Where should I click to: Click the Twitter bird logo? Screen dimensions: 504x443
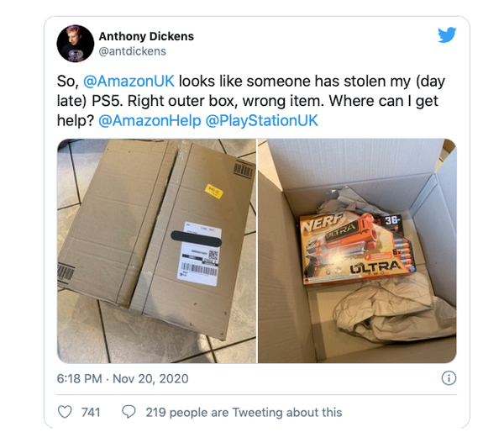[x=447, y=34]
